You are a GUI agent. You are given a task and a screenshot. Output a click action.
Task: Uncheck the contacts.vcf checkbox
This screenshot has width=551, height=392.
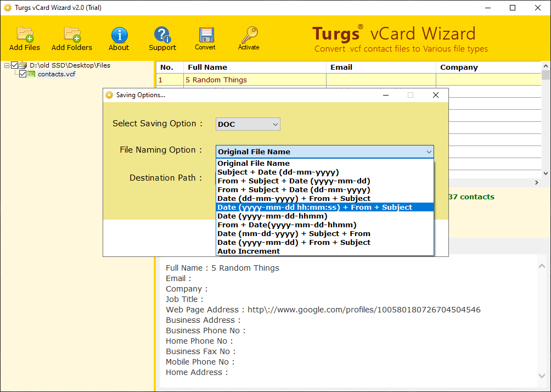[x=23, y=74]
